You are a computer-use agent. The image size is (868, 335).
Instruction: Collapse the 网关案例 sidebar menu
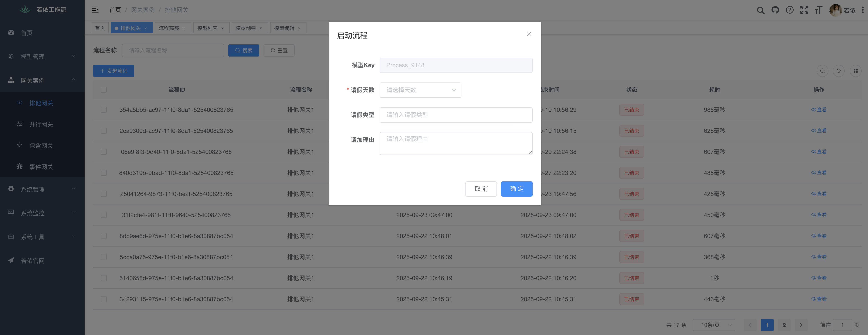point(42,80)
